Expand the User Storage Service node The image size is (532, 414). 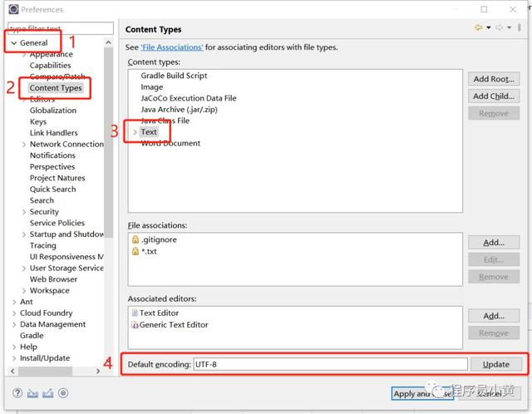(x=24, y=269)
